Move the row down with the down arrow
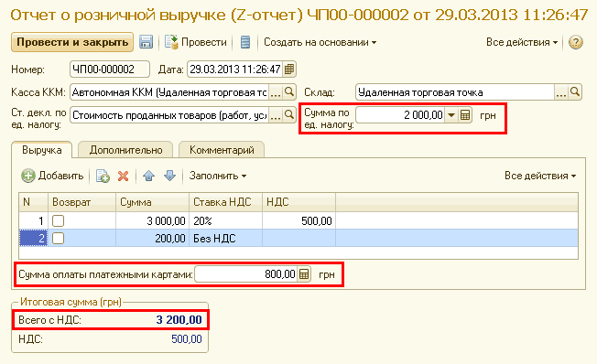Screen dimensions: 597x364 169,176
